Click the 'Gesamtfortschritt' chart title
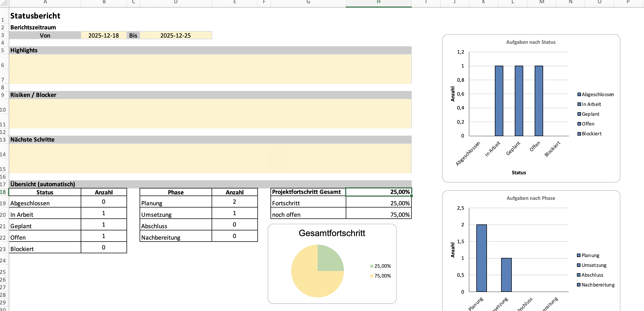Screen dimensions: 644x311 click(x=332, y=233)
